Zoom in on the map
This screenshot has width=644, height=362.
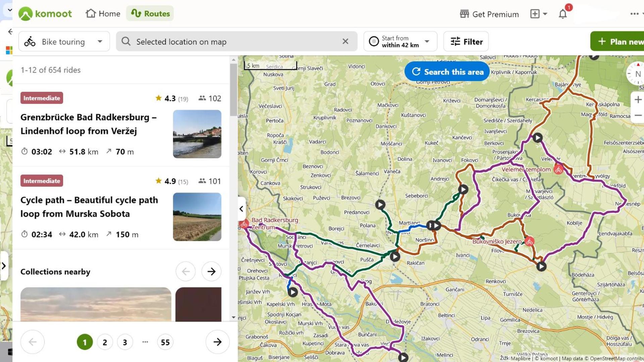(x=638, y=100)
